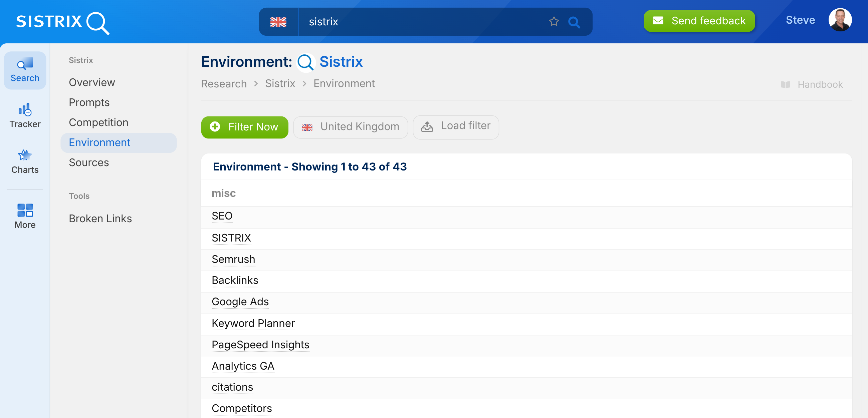Open the Charts module in sidebar

(x=25, y=162)
